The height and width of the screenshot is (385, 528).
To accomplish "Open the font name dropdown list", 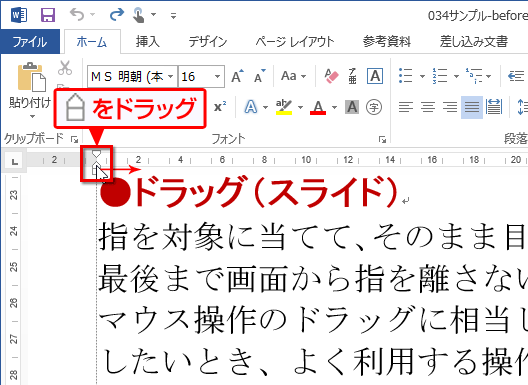I will pyautogui.click(x=171, y=77).
